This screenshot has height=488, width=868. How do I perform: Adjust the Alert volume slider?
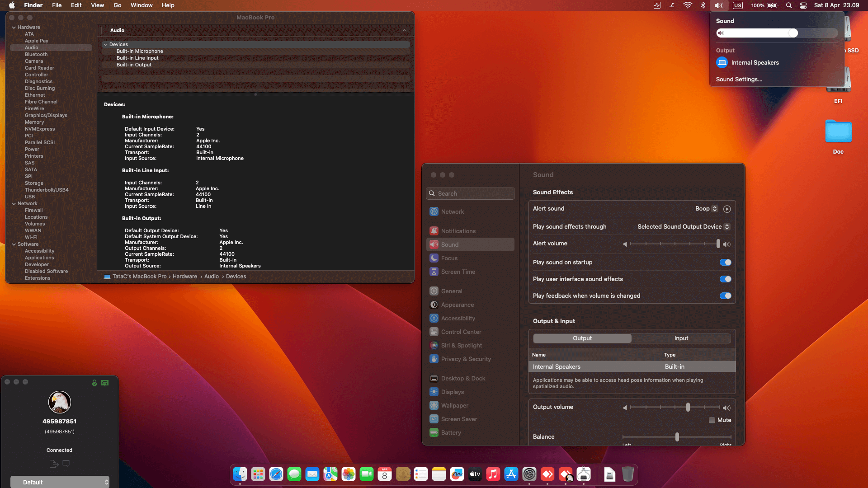[x=674, y=244]
